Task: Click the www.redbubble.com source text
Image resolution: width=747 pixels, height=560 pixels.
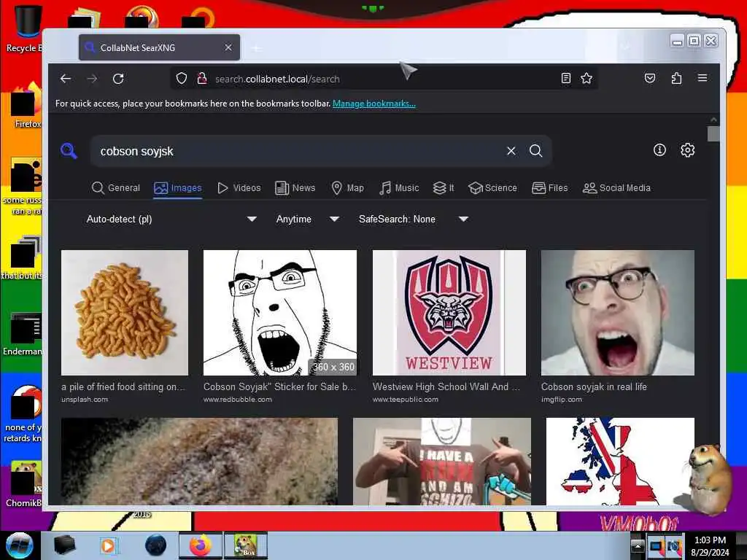Action: [x=238, y=400]
